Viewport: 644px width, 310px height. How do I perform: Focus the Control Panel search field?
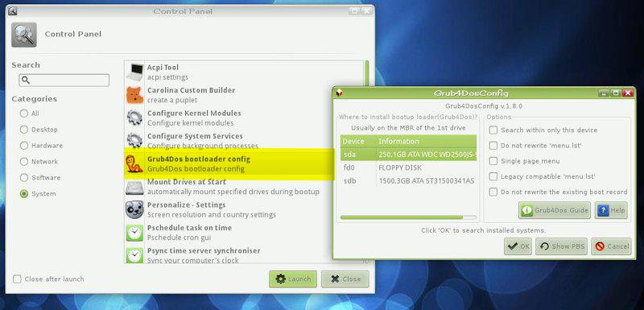tap(64, 80)
